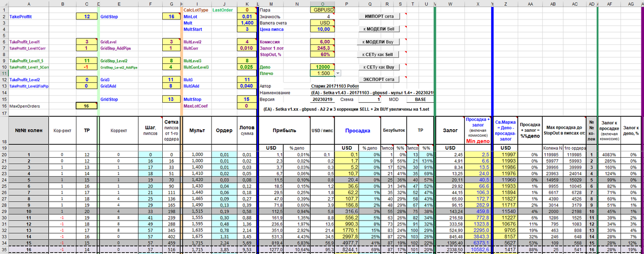The image size is (644, 254).
Task: Select the MinLot value 0,01 cell
Action: click(x=246, y=16)
